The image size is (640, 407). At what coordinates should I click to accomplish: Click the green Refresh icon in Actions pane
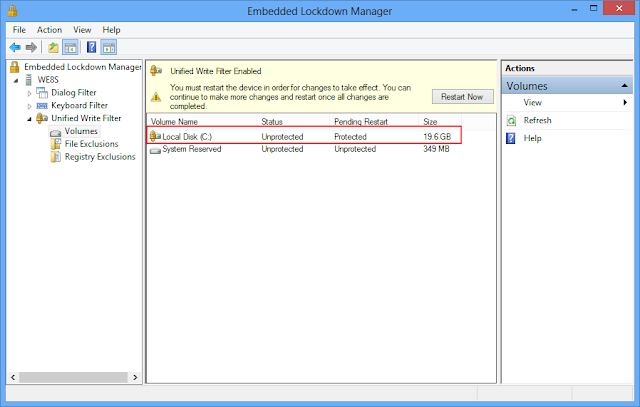pos(511,120)
